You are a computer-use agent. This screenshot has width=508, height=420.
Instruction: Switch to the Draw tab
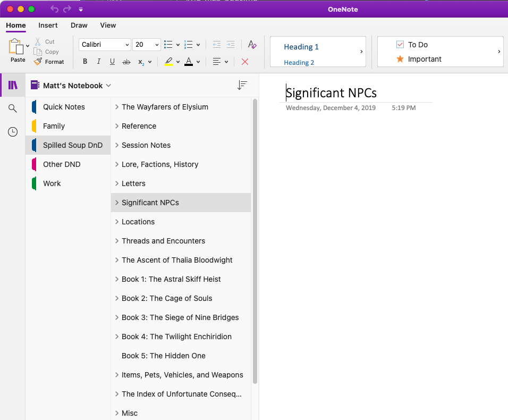coord(79,26)
